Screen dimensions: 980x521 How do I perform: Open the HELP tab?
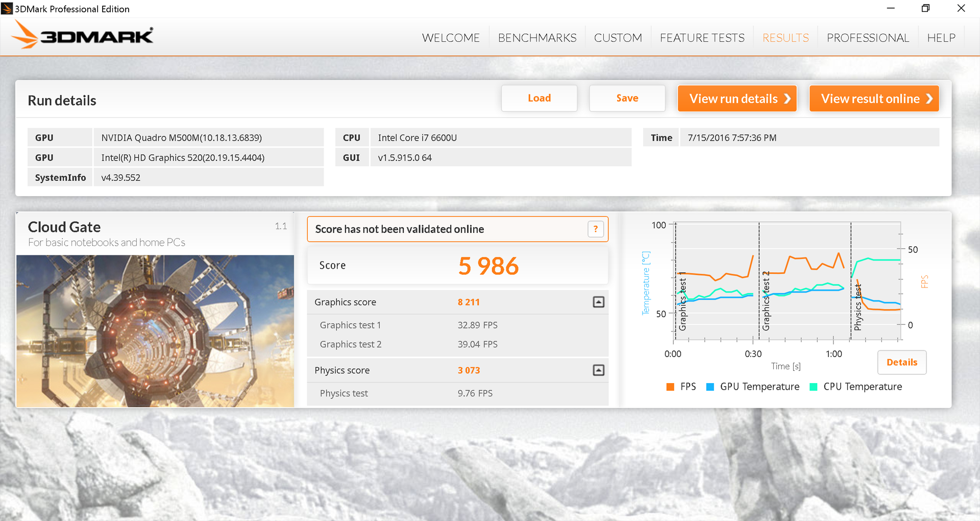tap(941, 38)
